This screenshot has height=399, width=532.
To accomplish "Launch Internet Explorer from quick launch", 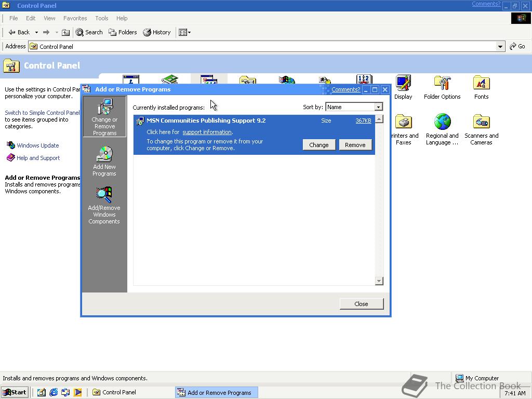I will (x=54, y=392).
